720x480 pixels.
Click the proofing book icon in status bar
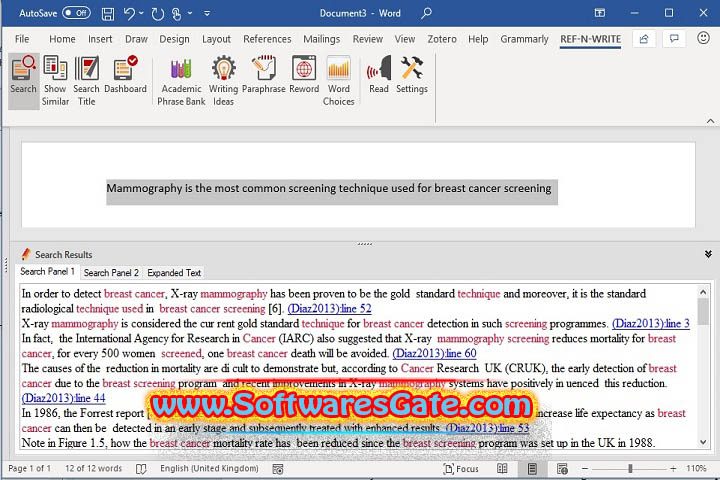click(141, 469)
